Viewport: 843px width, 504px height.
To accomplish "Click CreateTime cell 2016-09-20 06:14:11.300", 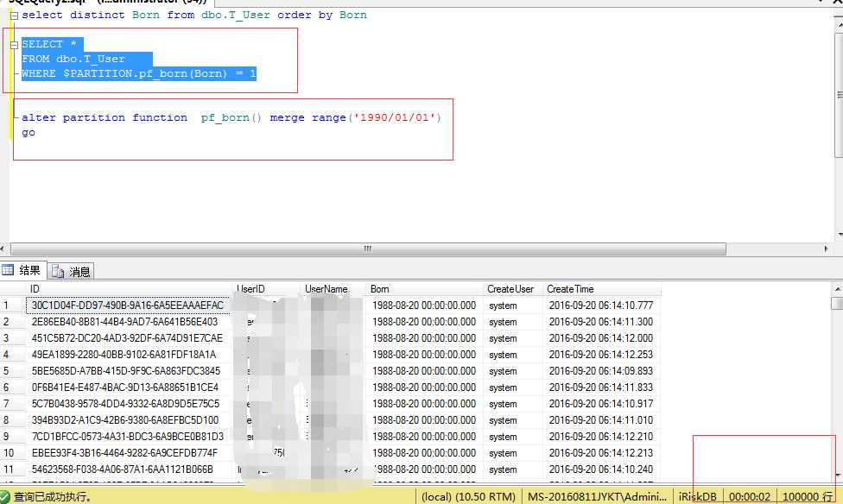I will coord(602,322).
